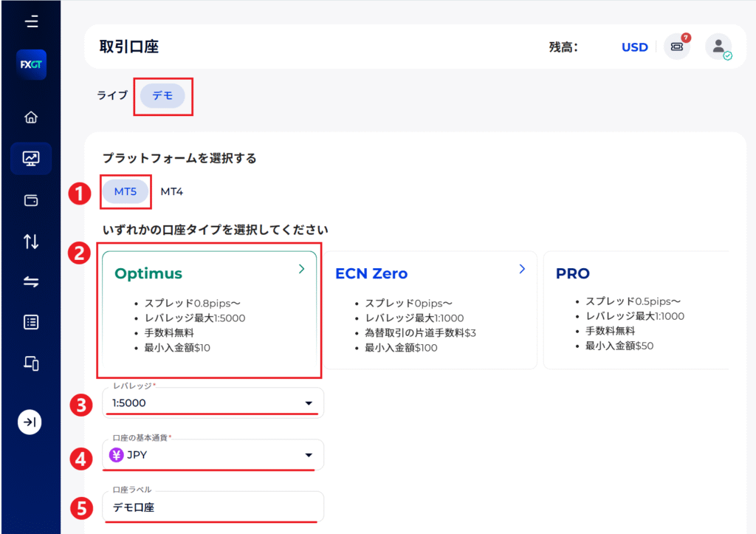Click the text スプレッド0.8pips〜
Screen dimensions: 756x534
pos(193,304)
